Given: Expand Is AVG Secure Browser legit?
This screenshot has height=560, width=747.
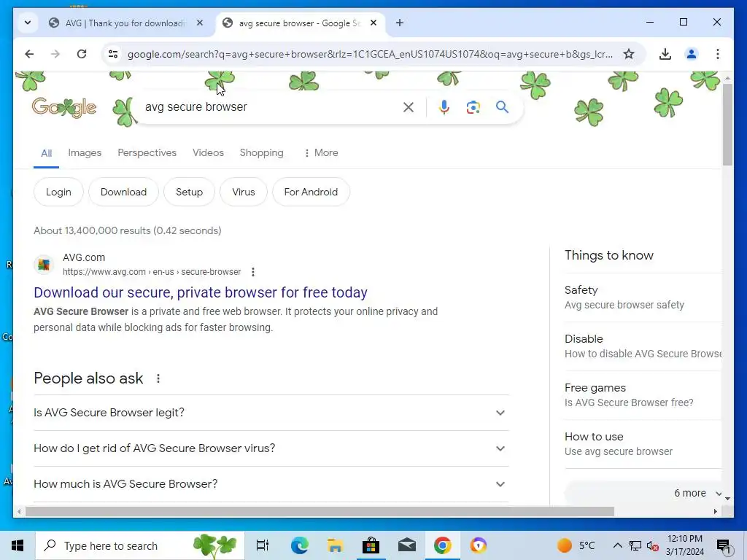Looking at the screenshot, I should click(x=271, y=413).
